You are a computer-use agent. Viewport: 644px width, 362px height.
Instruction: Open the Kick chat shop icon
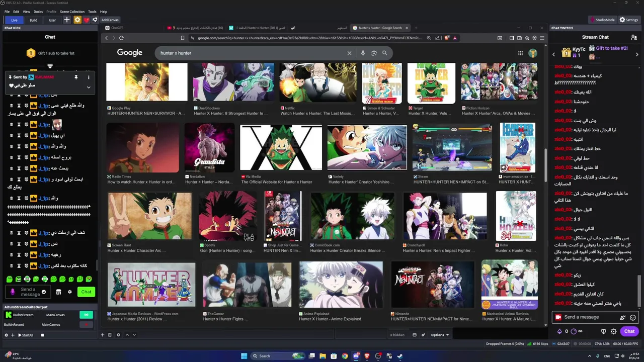[58, 292]
